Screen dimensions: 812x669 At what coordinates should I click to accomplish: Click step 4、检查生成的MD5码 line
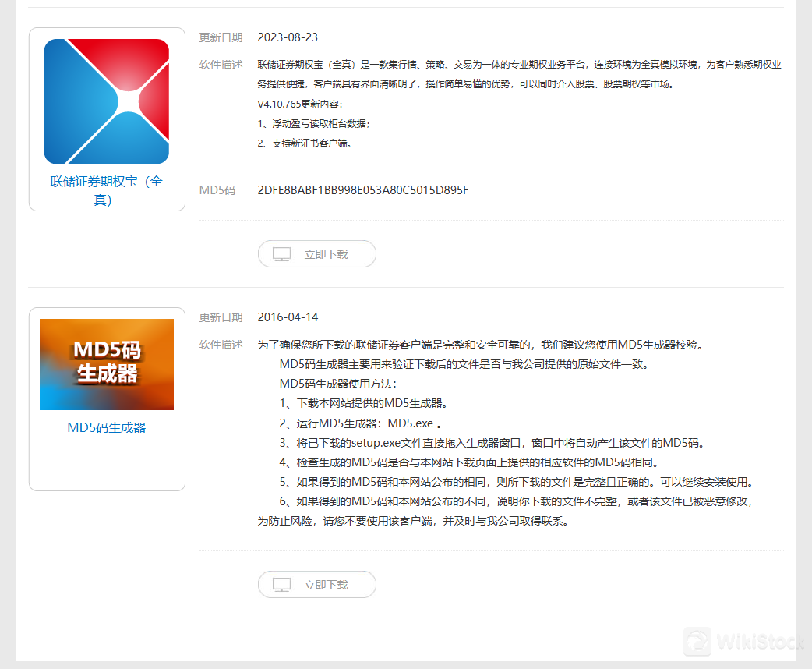(x=469, y=462)
